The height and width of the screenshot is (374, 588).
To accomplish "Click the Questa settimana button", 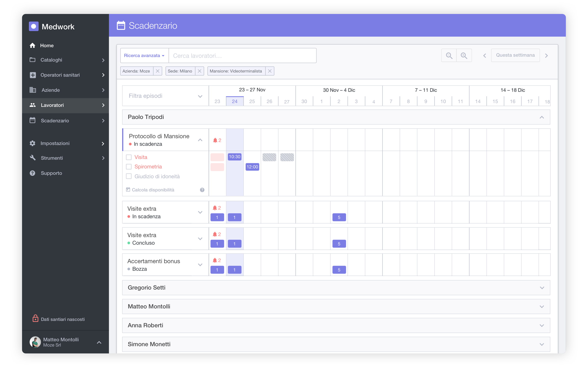I will point(515,55).
